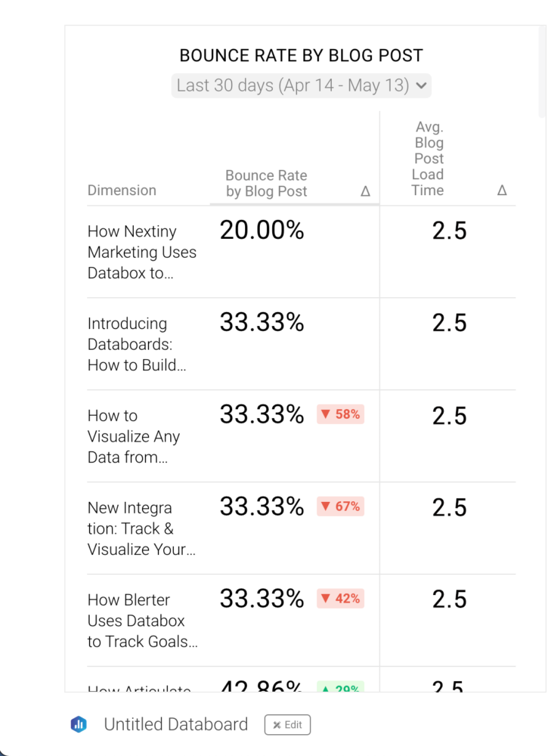Select the New Integration: Track & Visualize row
The height and width of the screenshot is (756, 548).
click(x=141, y=529)
